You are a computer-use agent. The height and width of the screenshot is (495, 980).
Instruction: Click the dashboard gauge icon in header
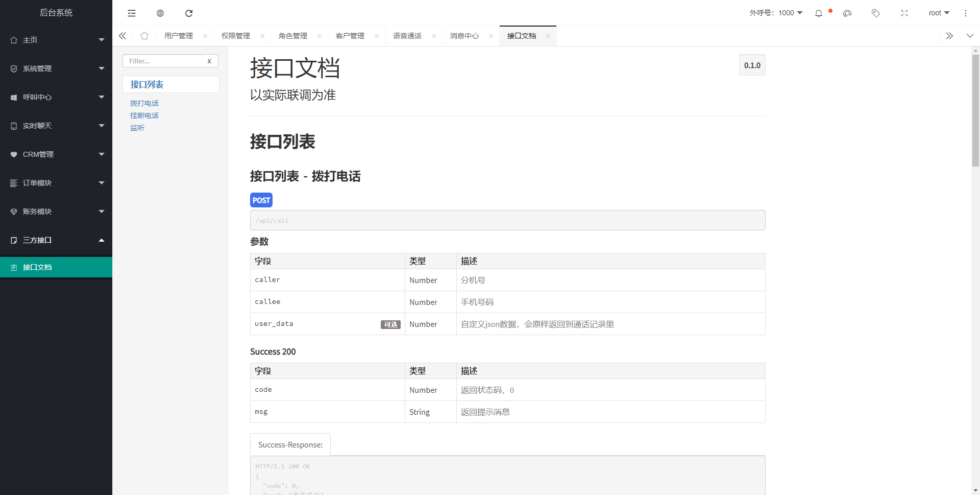[847, 13]
